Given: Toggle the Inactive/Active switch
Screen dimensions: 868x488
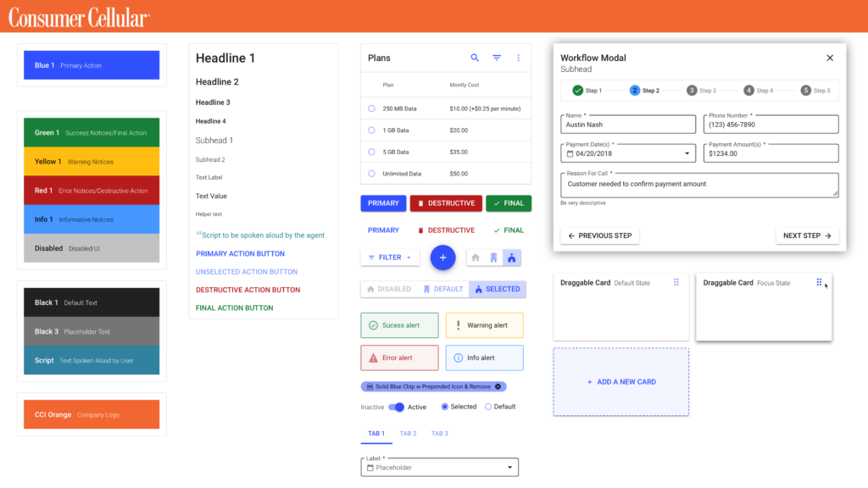Looking at the screenshot, I should 396,408.
